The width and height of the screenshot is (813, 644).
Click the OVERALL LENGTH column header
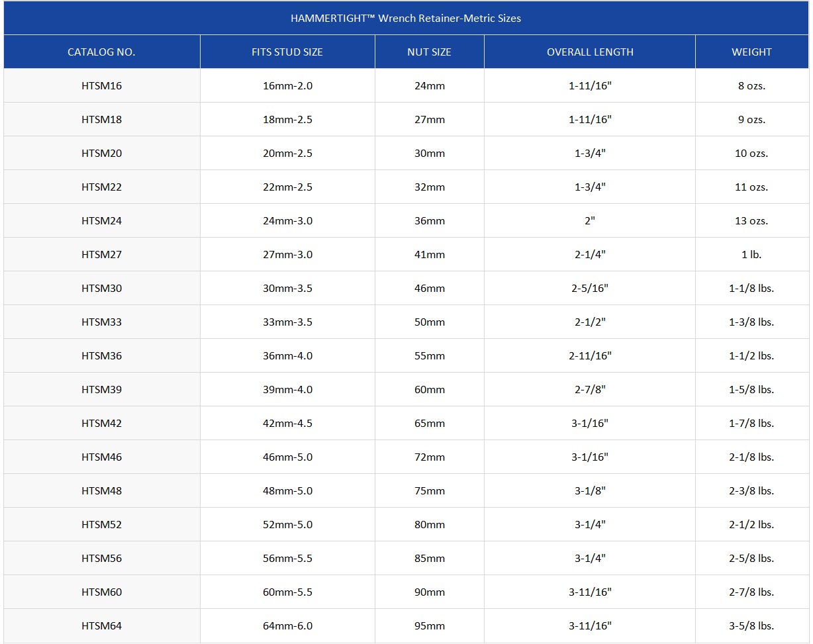pos(590,52)
